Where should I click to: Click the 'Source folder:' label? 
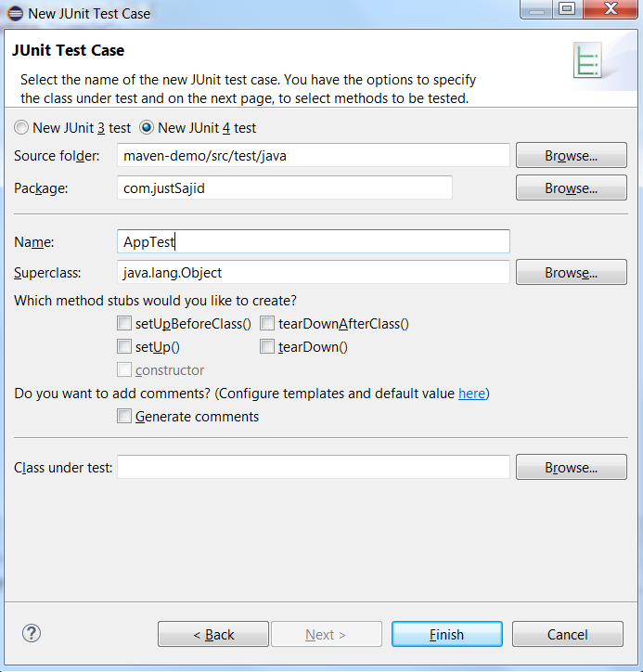57,156
